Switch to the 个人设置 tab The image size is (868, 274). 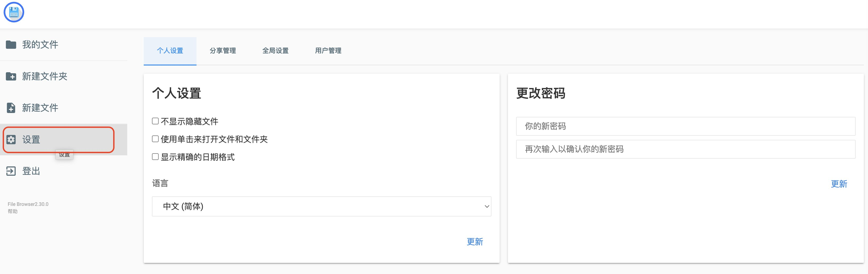tap(170, 51)
